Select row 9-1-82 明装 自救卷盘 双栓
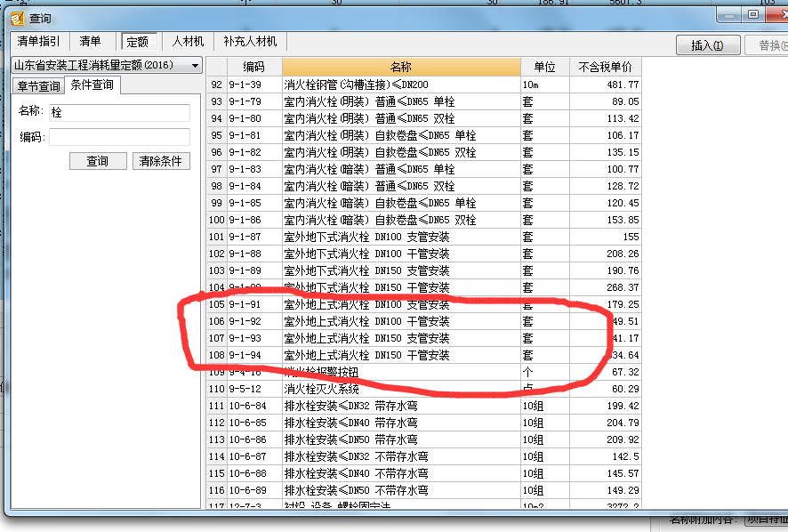The height and width of the screenshot is (532, 788). coord(424,152)
